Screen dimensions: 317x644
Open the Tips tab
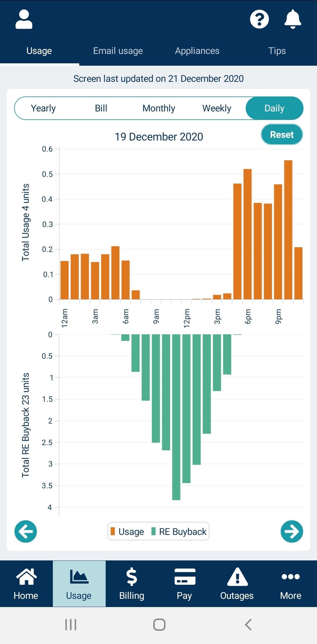point(277,51)
